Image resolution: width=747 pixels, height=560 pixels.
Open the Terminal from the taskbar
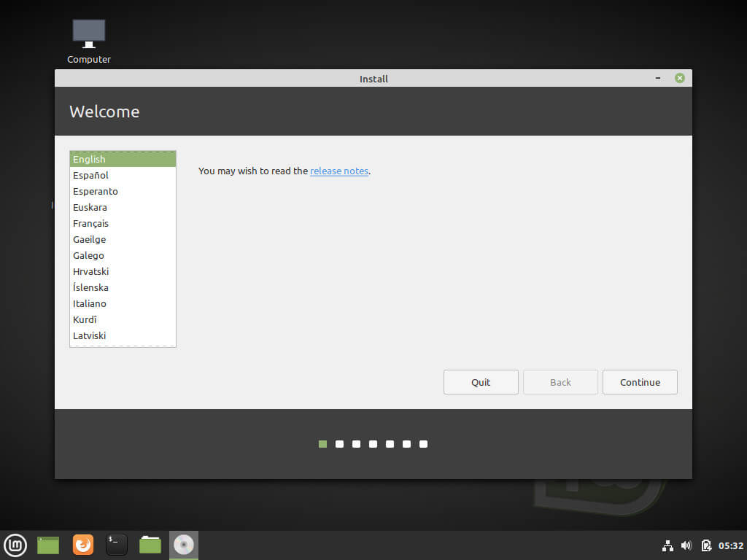117,545
